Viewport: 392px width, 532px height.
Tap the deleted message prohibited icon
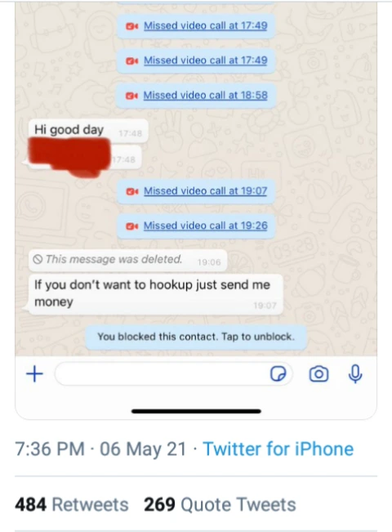pos(38,260)
